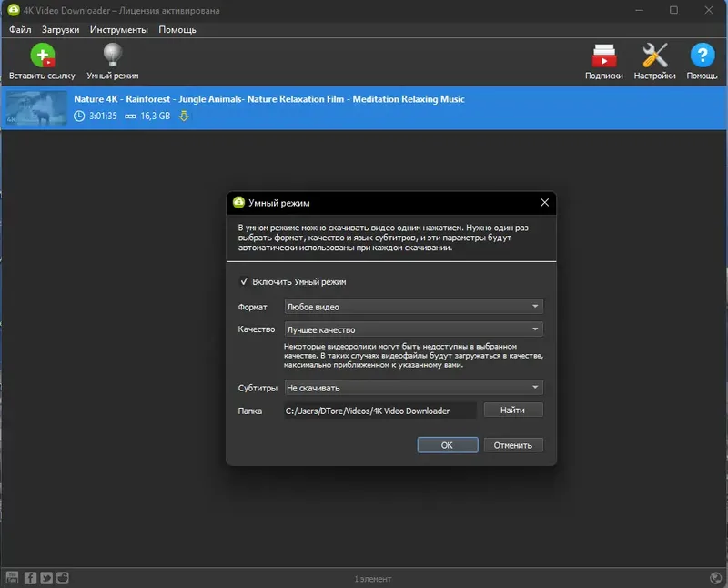Image resolution: width=728 pixels, height=588 pixels.
Task: Click the Отменить button
Action: tap(513, 445)
